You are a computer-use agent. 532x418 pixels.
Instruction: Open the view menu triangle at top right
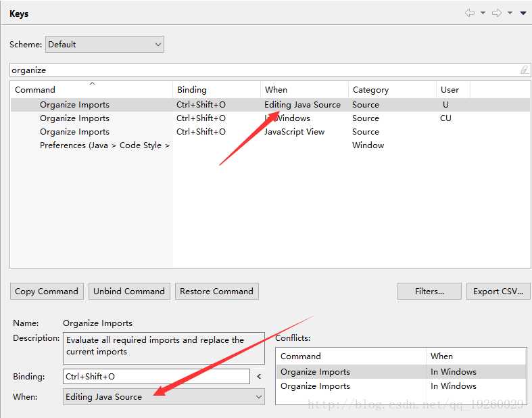point(523,14)
